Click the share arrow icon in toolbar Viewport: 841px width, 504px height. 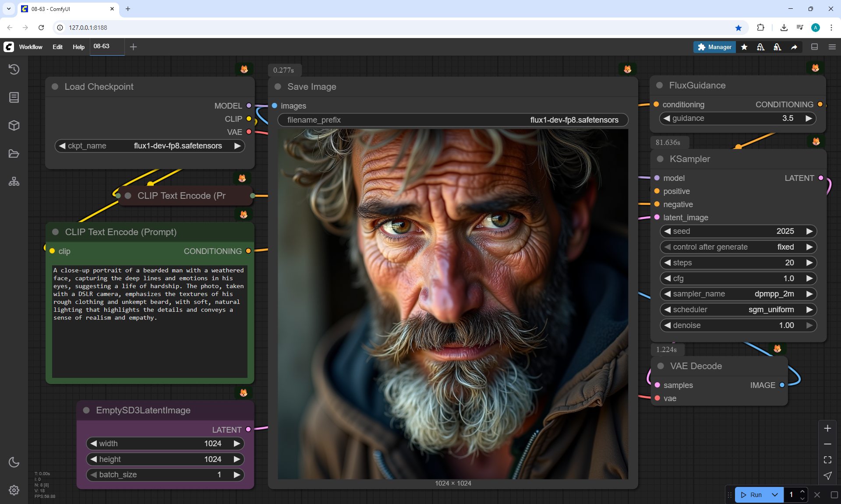[x=794, y=47]
